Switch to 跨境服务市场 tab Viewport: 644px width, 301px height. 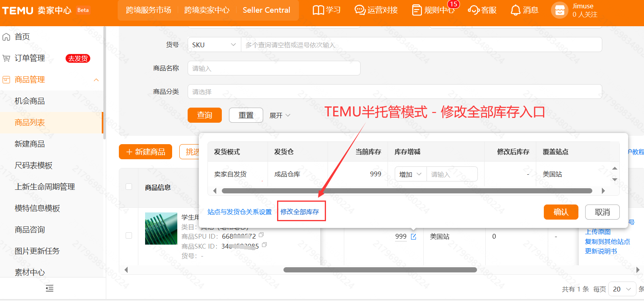click(x=148, y=10)
